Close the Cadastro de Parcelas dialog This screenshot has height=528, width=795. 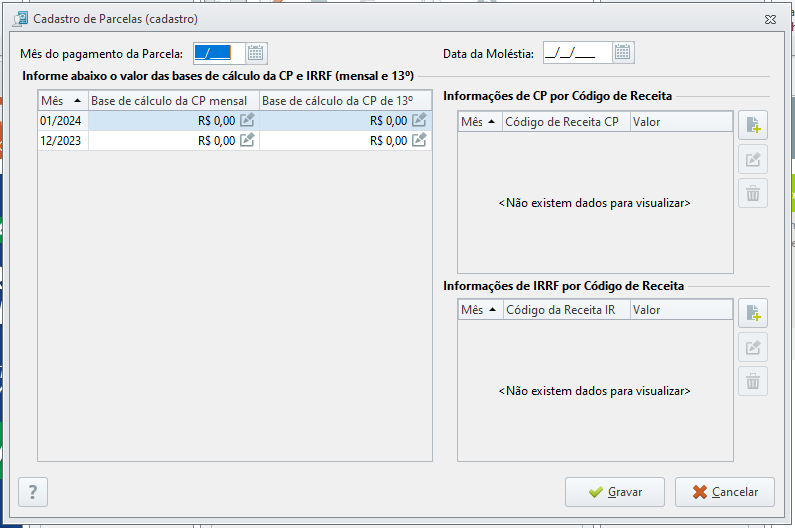pyautogui.click(x=770, y=19)
